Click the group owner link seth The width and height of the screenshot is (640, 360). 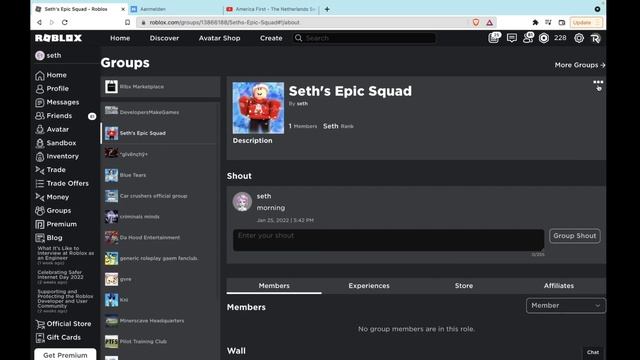[302, 104]
